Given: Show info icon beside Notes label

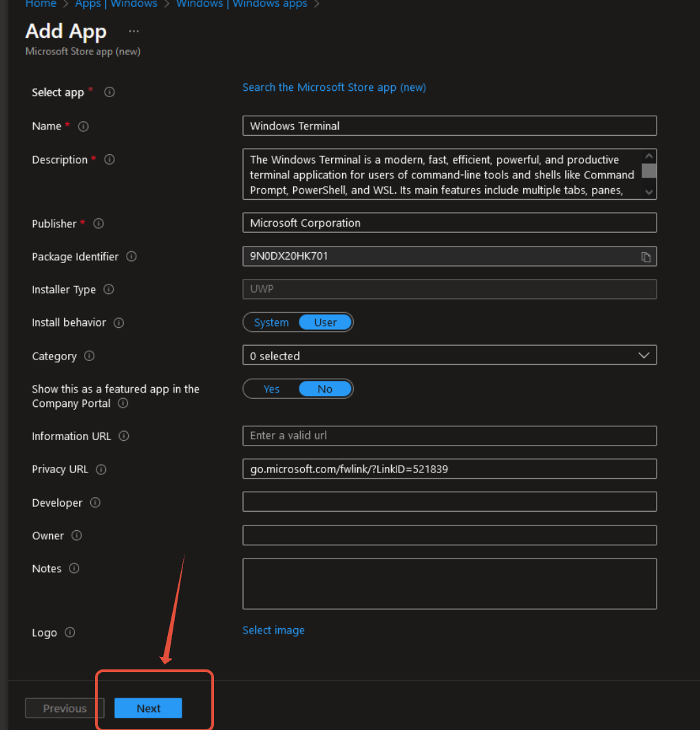Looking at the screenshot, I should click(x=74, y=568).
